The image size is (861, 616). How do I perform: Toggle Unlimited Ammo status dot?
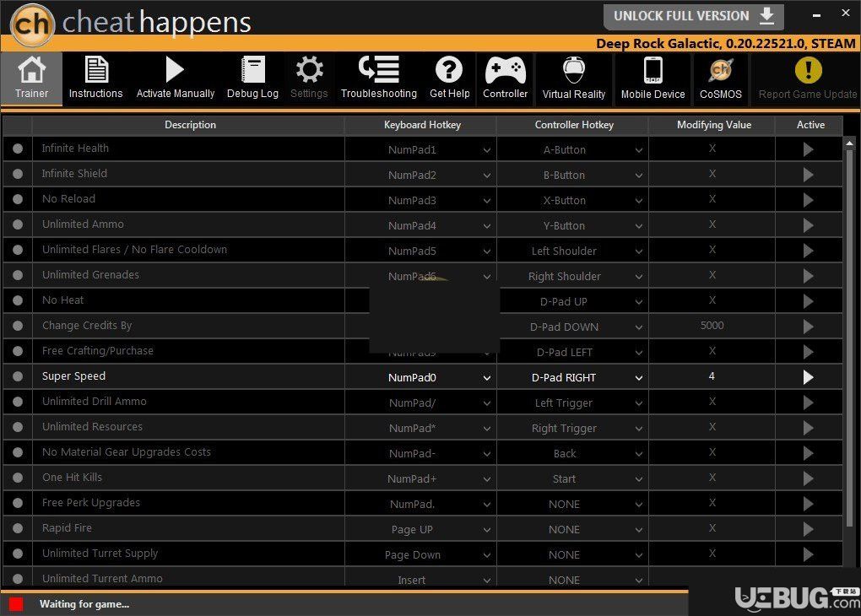coord(18,224)
